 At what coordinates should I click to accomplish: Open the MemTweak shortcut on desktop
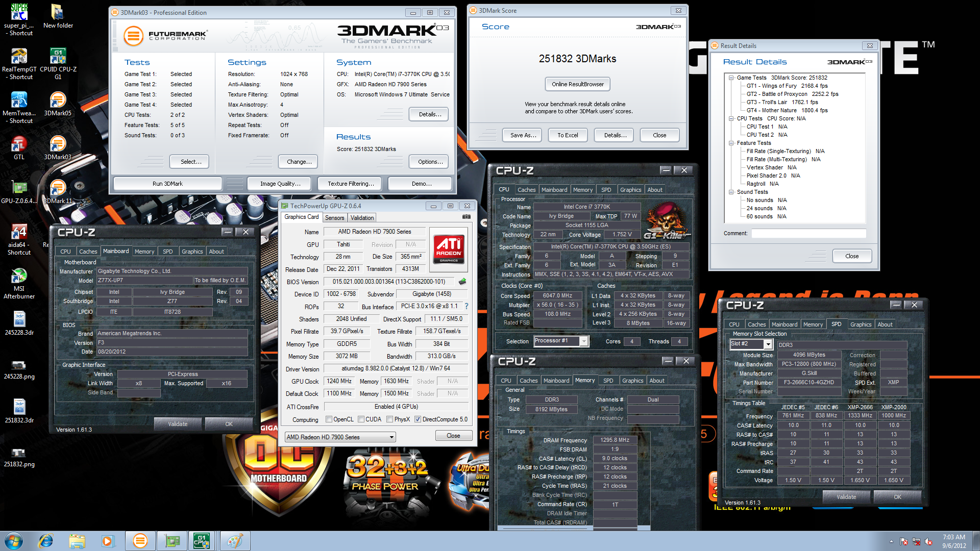point(19,108)
